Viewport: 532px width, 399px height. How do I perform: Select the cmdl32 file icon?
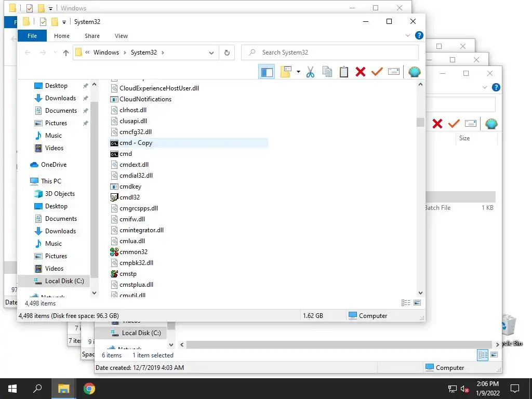pos(114,197)
